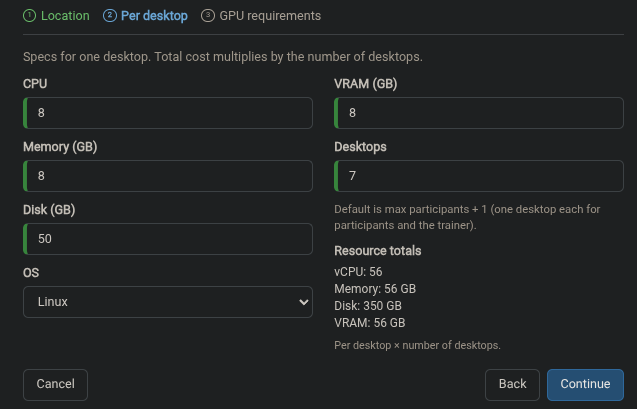Open the GPU requirements step
The image size is (637, 409).
(x=261, y=16)
